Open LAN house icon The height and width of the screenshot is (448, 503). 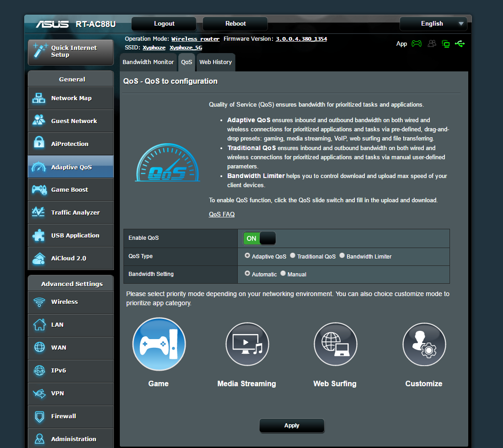point(39,324)
